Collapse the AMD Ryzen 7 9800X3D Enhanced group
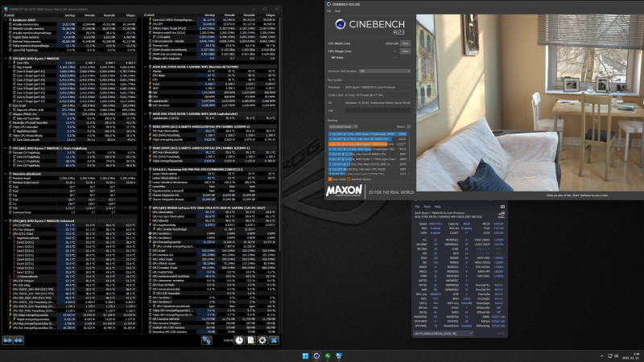 tap(6, 220)
